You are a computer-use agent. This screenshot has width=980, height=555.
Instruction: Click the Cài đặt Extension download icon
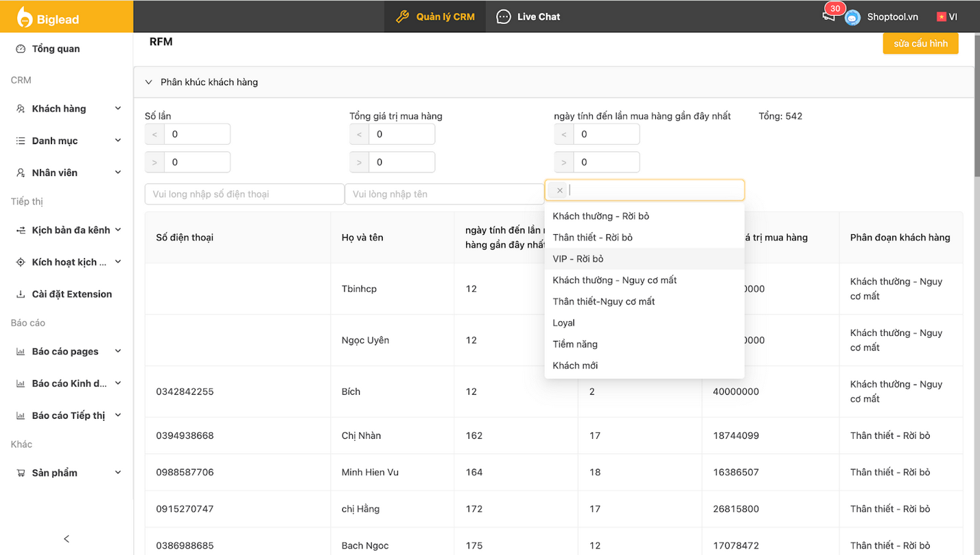click(21, 294)
